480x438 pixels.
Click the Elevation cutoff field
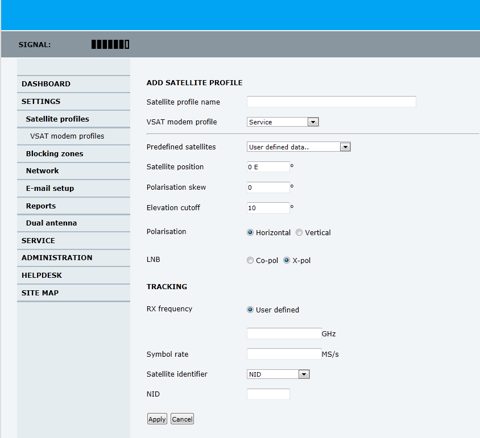[268, 208]
